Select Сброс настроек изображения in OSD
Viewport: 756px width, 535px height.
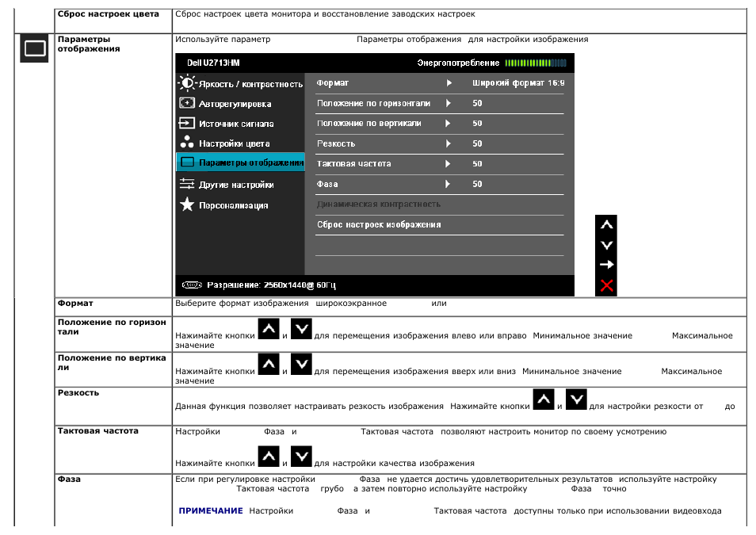(x=379, y=225)
